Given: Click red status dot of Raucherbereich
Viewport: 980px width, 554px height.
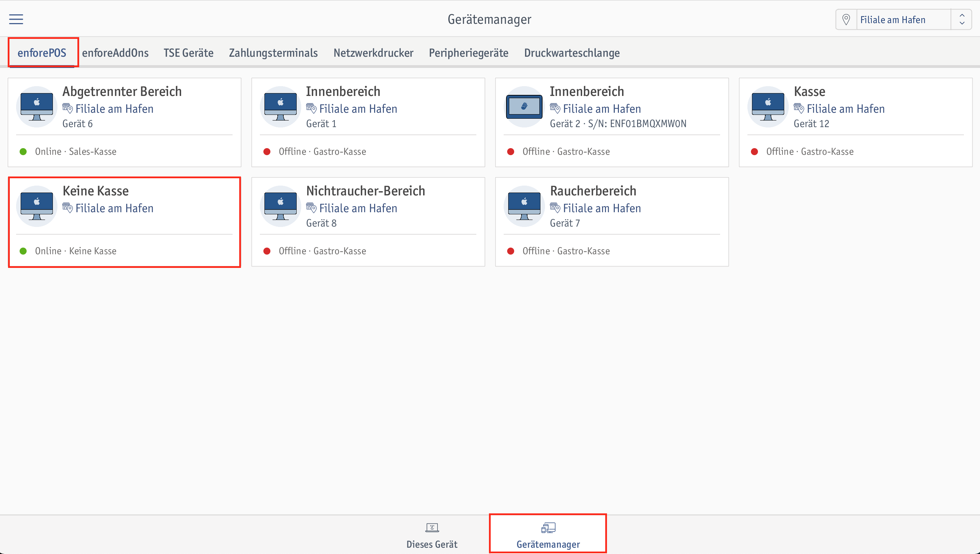Looking at the screenshot, I should coord(511,251).
